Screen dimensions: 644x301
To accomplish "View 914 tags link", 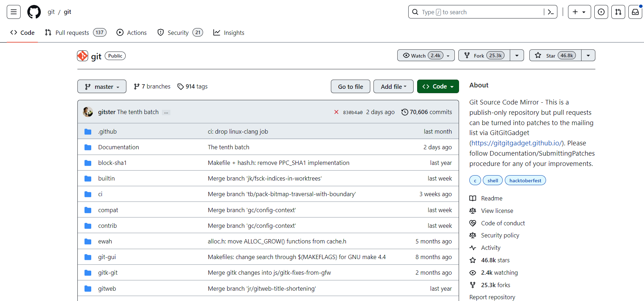I will [192, 86].
